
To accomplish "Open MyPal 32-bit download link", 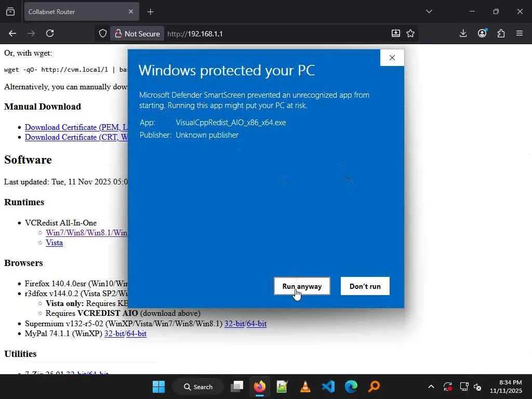I will [x=114, y=334].
